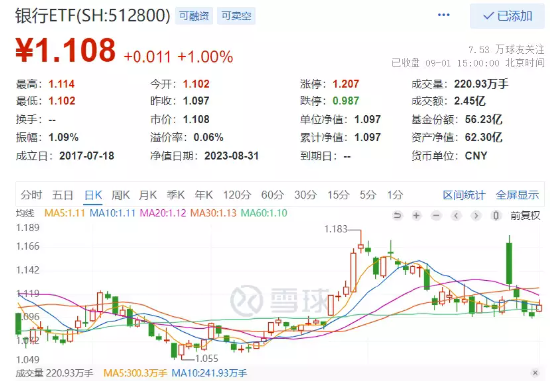Toggle the MA5:1.11 moving average label
The image size is (550, 382).
pos(65,213)
